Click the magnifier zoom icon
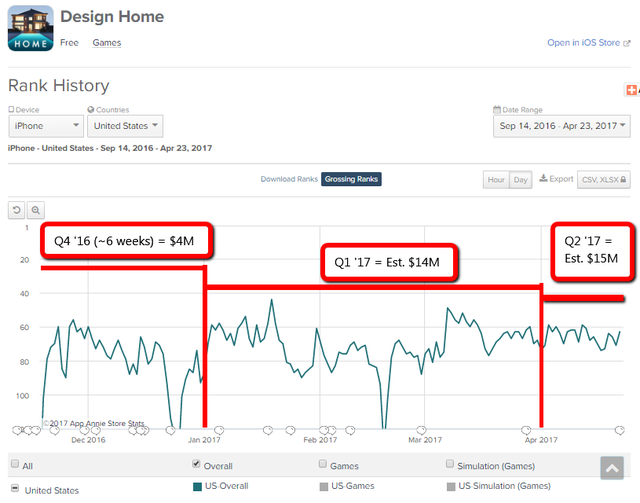The height and width of the screenshot is (503, 640). click(36, 210)
